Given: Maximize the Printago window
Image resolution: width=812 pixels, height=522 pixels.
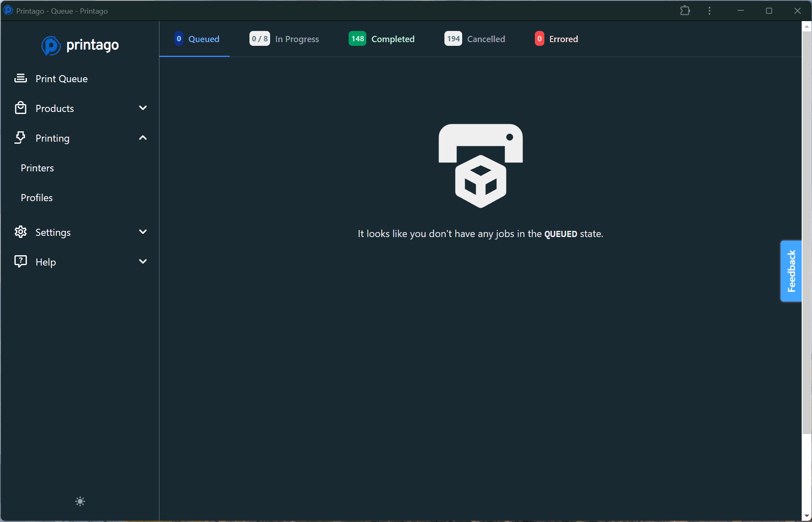Looking at the screenshot, I should click(769, 11).
